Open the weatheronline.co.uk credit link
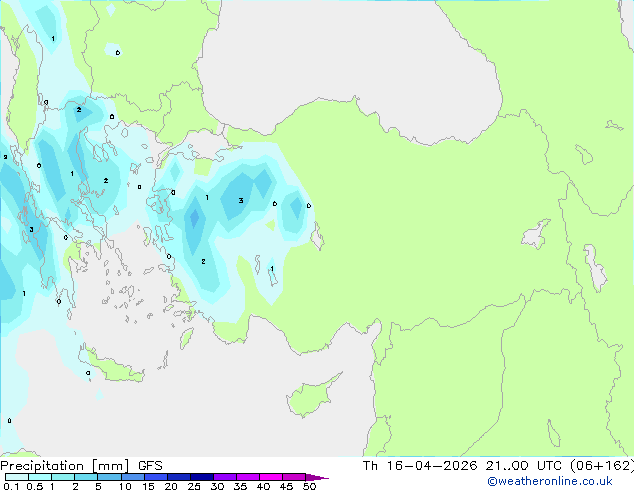 [x=550, y=481]
